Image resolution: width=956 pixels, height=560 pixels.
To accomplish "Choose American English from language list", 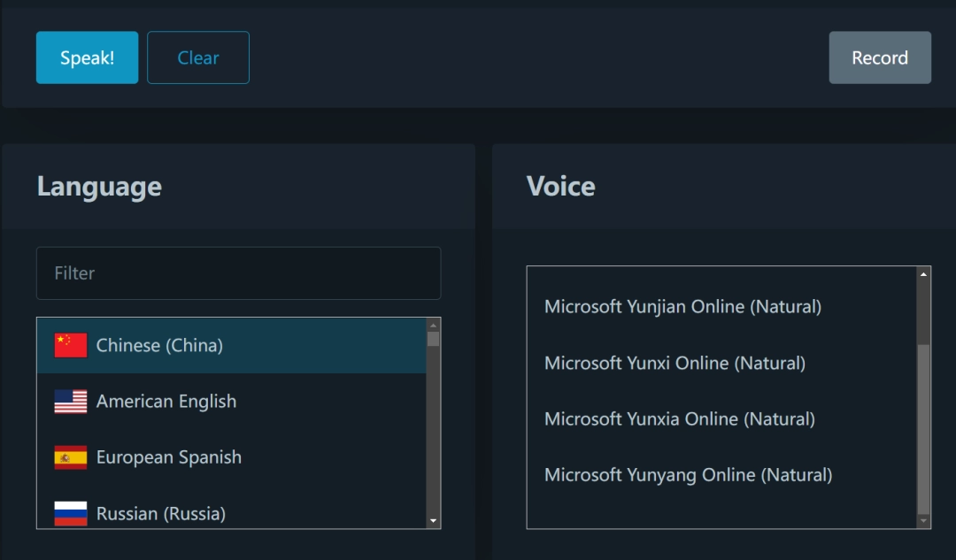I will [232, 402].
